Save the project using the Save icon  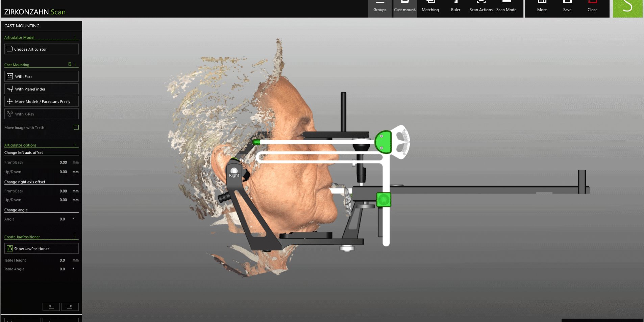coord(567,7)
